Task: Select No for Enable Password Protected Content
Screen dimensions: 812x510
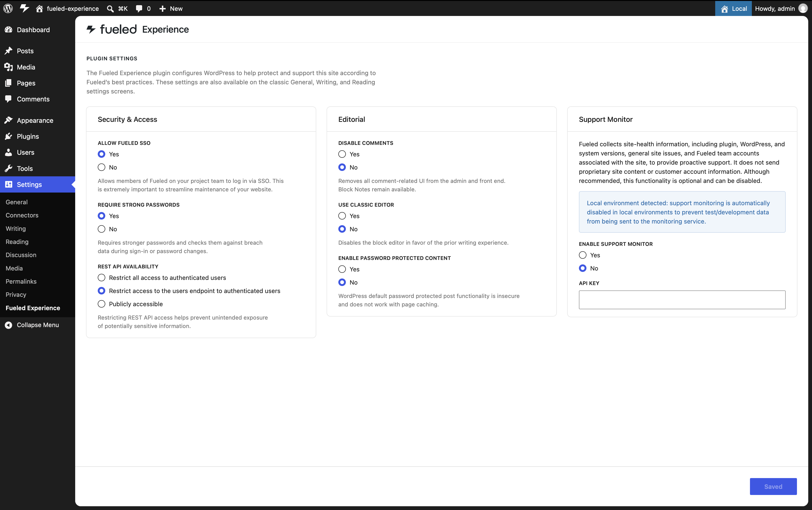Action: pos(342,282)
